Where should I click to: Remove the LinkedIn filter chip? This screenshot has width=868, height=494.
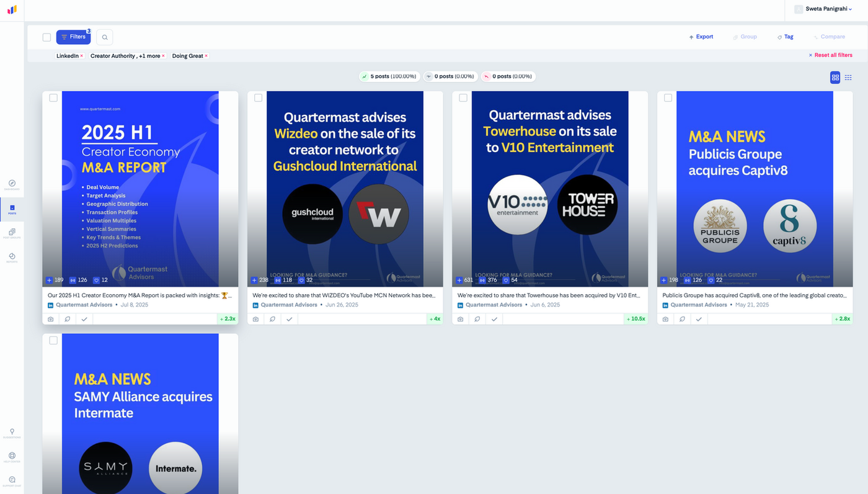point(81,56)
